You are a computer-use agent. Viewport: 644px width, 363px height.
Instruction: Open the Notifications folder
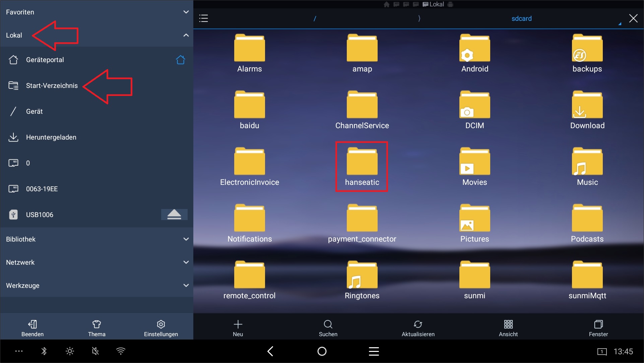(x=249, y=224)
